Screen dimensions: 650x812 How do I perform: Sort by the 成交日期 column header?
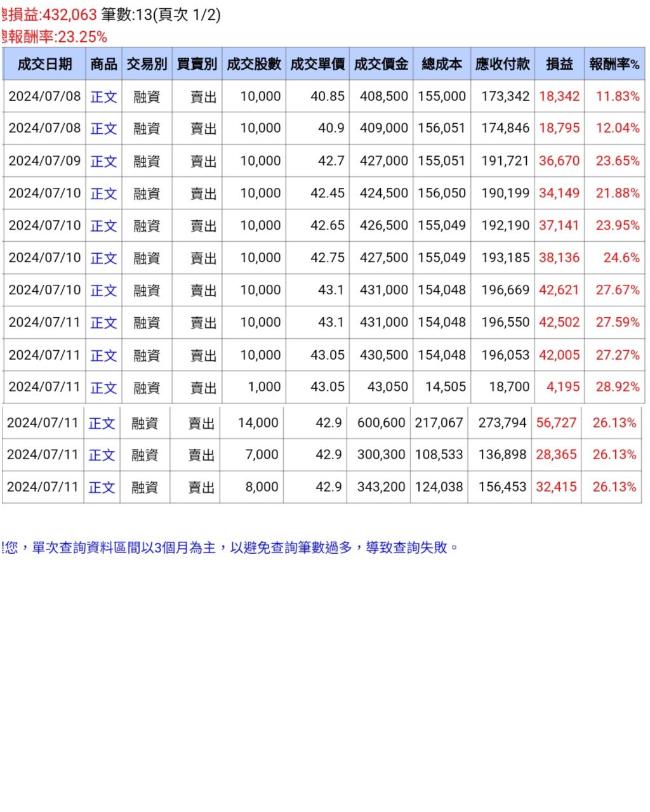coord(43,63)
